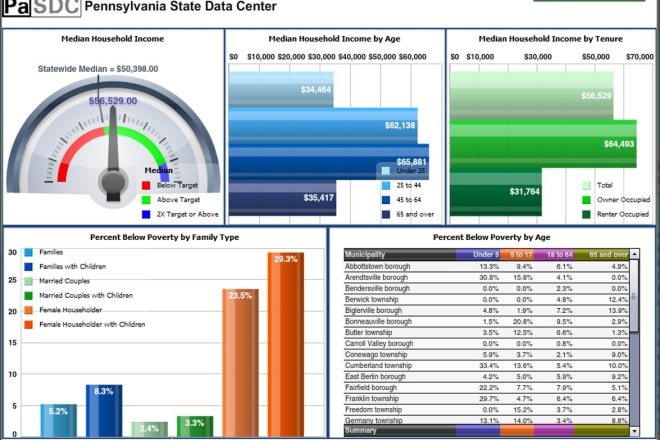
Task: Select the Berwick township row
Action: click(x=487, y=299)
